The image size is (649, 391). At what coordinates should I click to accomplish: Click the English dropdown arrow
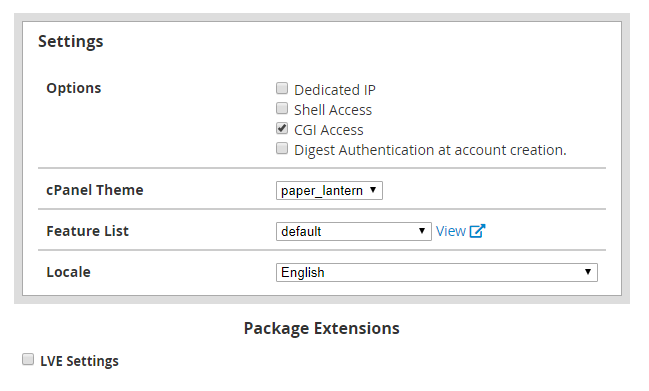588,272
